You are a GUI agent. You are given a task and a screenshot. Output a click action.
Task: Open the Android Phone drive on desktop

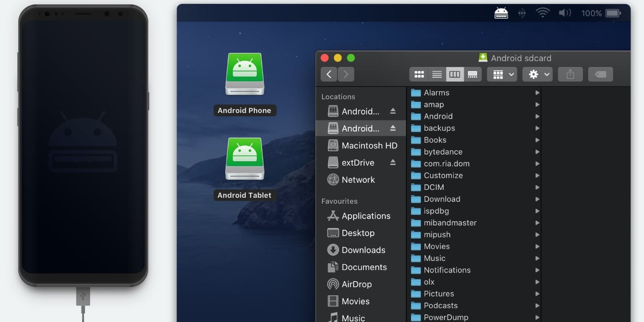coord(245,74)
